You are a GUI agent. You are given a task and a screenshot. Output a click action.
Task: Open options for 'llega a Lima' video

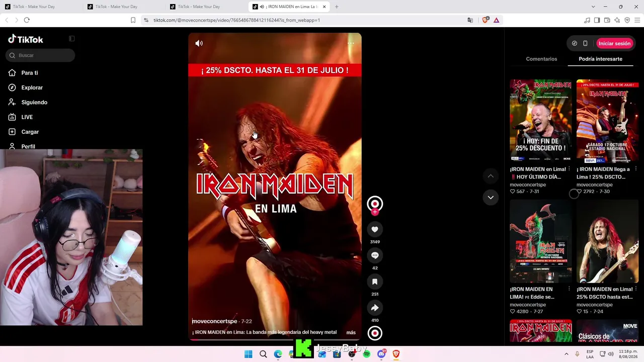click(x=636, y=169)
